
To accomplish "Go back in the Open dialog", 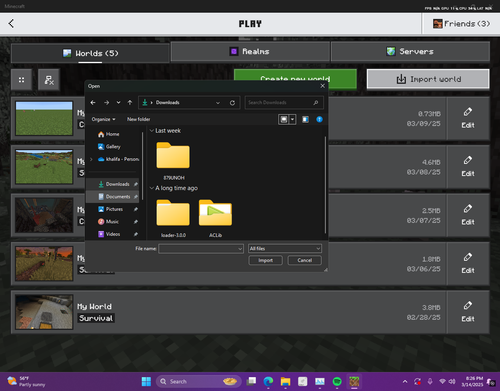I will coord(93,103).
